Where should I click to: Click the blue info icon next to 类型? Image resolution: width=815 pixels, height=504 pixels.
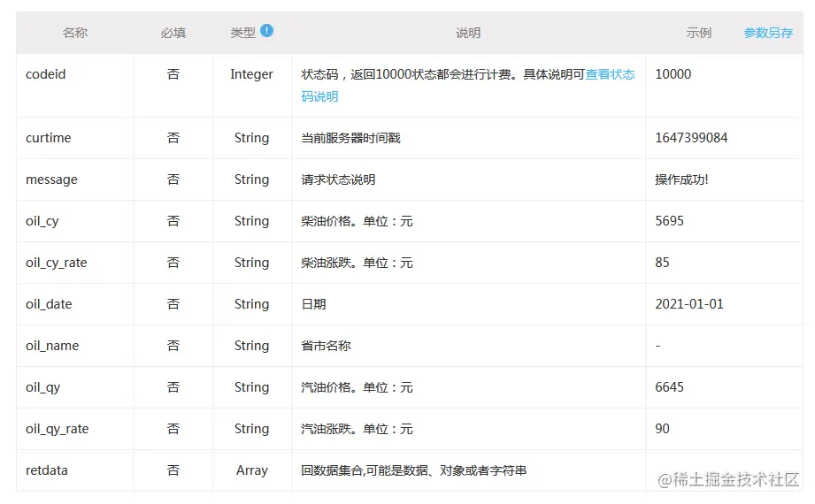tap(266, 31)
